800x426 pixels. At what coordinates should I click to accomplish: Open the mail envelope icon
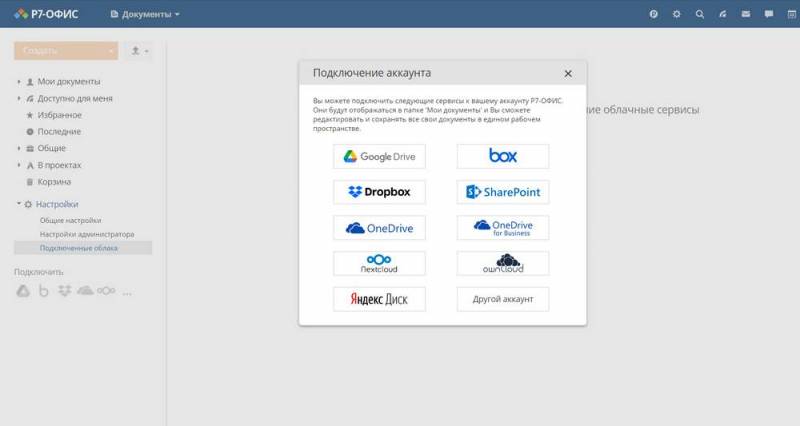click(x=745, y=14)
